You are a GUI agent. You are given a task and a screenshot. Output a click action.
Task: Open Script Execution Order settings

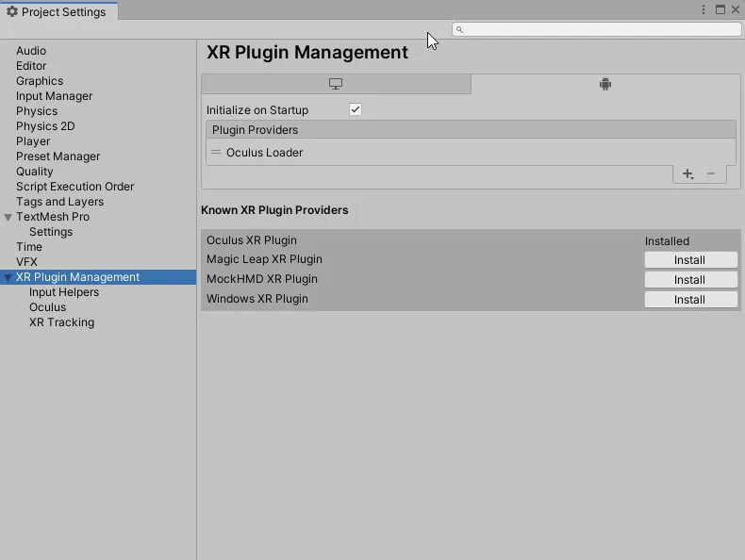tap(75, 187)
